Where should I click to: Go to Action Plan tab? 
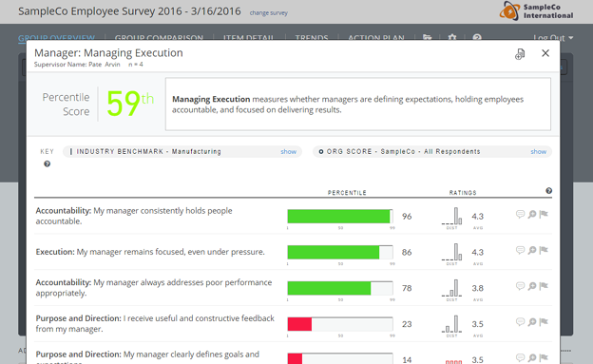click(x=376, y=37)
